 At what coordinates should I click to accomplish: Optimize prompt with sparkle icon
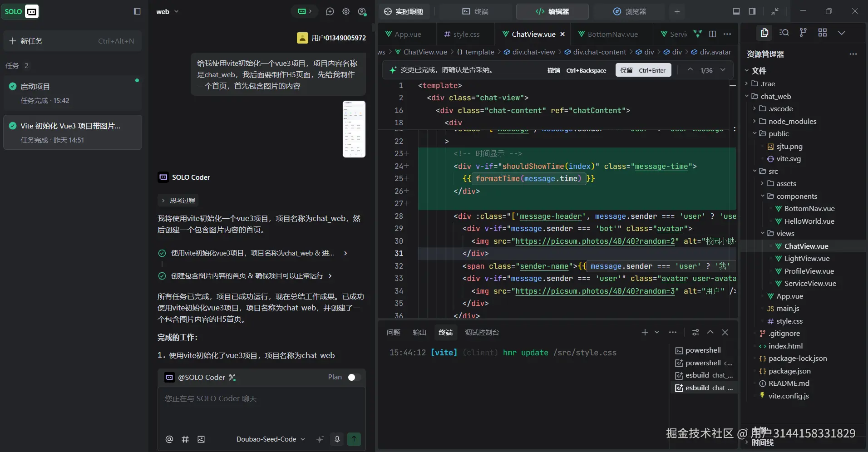[x=320, y=439]
